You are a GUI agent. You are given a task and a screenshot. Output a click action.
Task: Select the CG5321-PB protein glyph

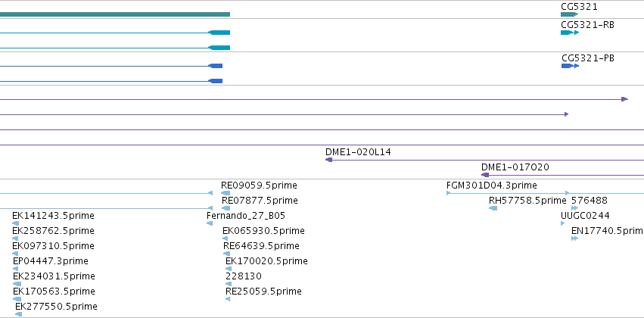click(570, 66)
